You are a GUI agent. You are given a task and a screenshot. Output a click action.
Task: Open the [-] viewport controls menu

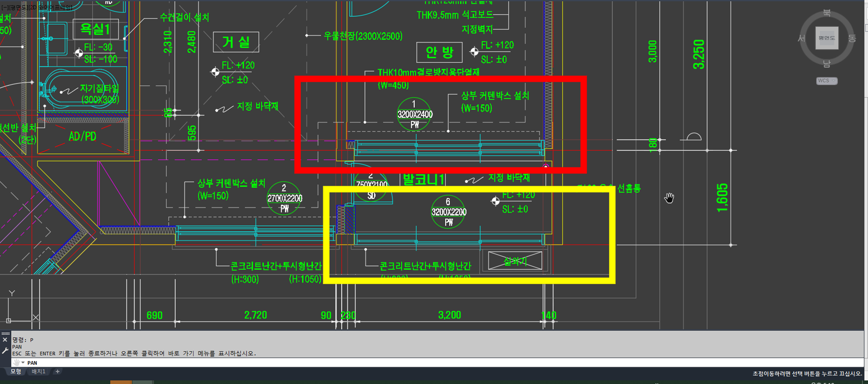click(x=4, y=8)
